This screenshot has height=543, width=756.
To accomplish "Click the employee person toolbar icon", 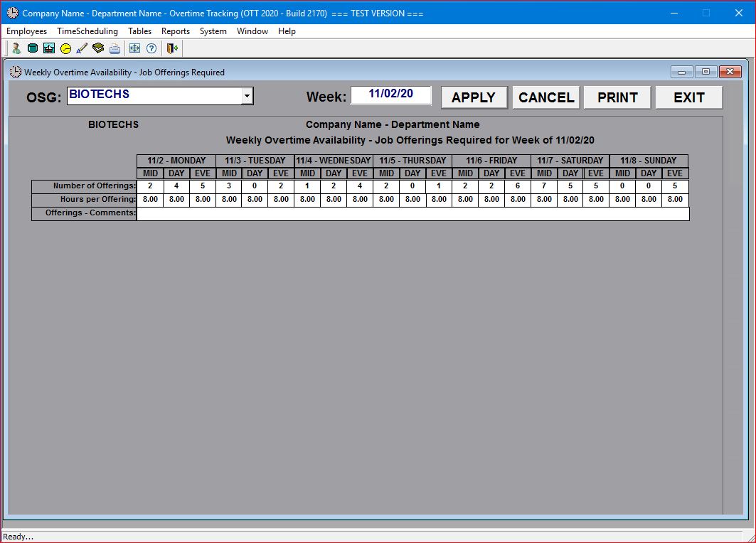I will click(x=16, y=48).
